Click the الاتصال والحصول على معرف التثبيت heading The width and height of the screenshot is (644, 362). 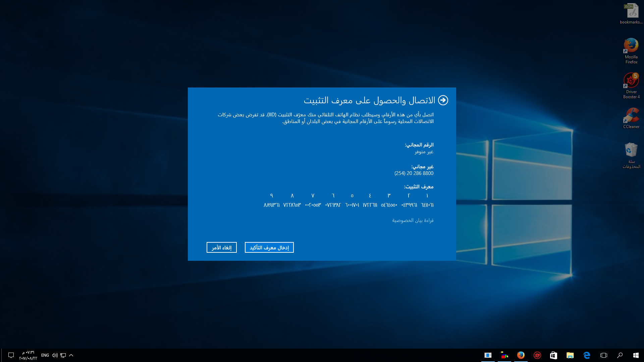(x=369, y=100)
